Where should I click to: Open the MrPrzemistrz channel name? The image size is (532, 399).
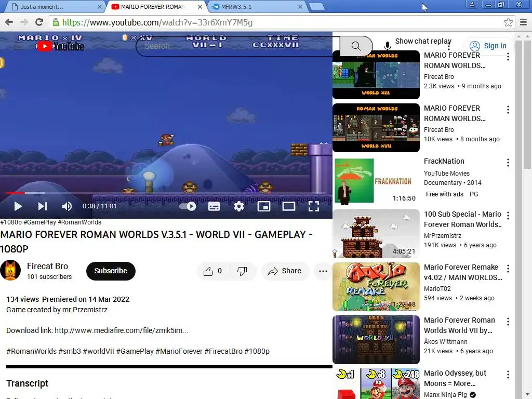(x=443, y=235)
